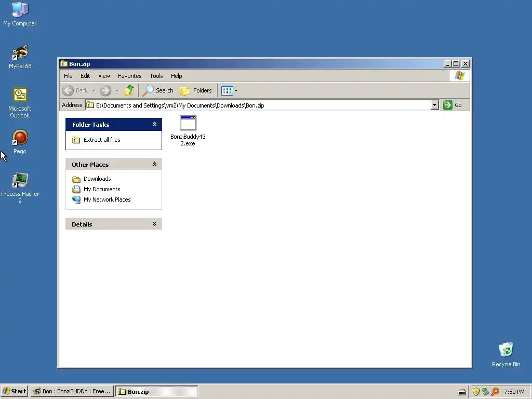The width and height of the screenshot is (532, 399).
Task: Click the network tray icon
Action: [486, 392]
